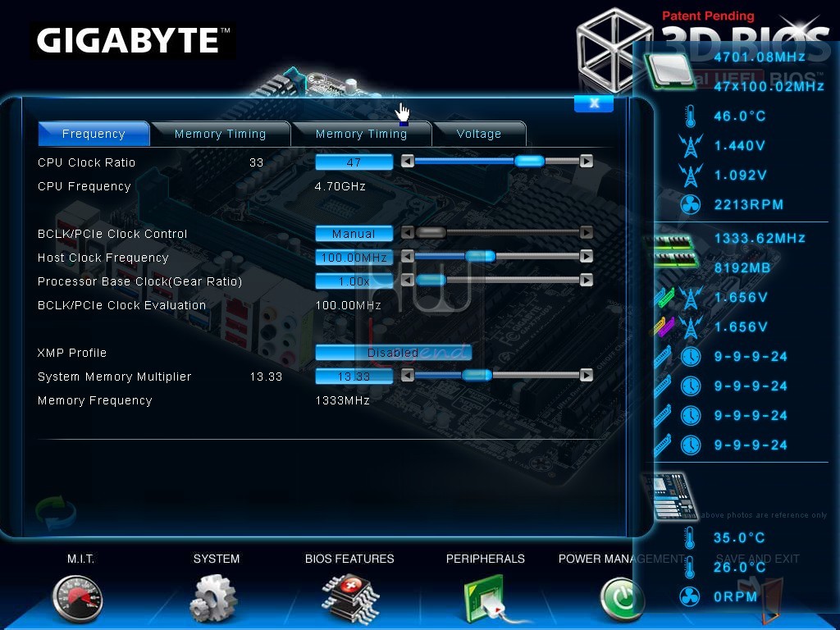
Task: Close the panel with the blue X button
Action: click(x=594, y=103)
